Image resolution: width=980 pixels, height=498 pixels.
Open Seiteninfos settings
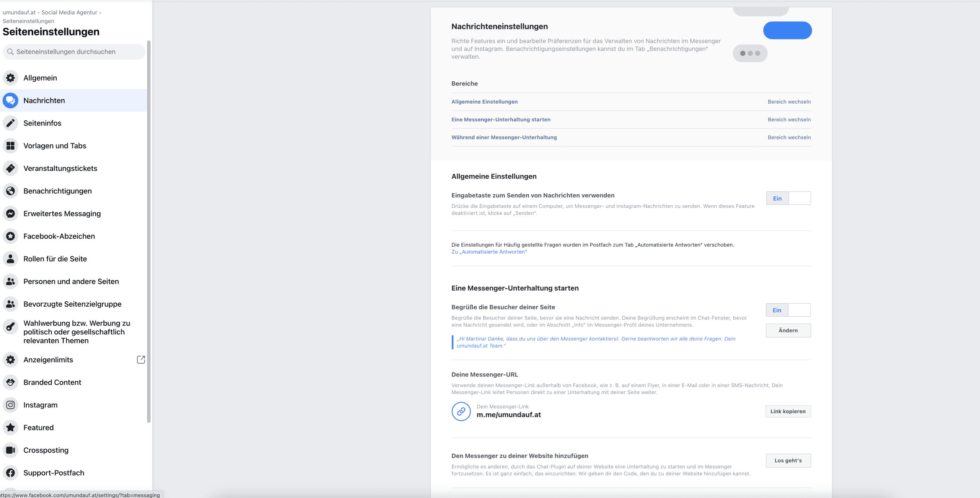tap(73, 123)
